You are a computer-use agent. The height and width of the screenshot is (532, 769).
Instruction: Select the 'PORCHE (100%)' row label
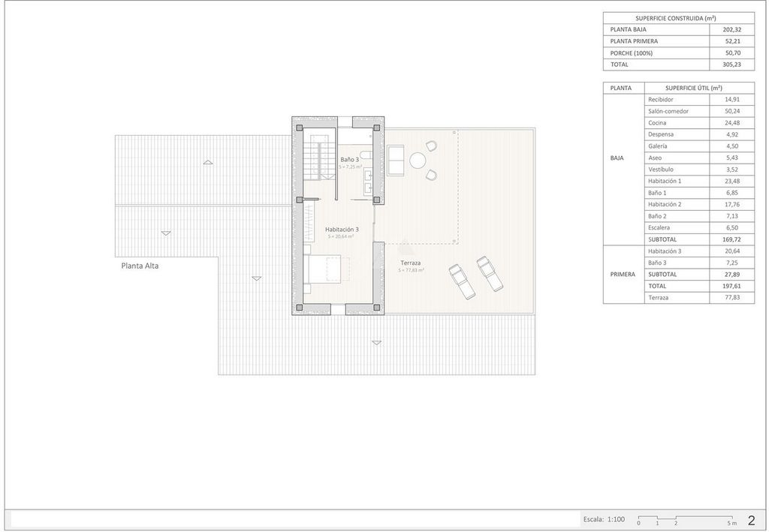coord(631,53)
